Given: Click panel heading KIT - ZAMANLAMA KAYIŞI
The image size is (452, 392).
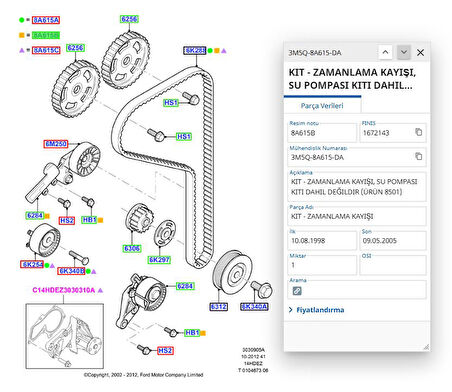Looking at the screenshot, I should click(352, 79).
